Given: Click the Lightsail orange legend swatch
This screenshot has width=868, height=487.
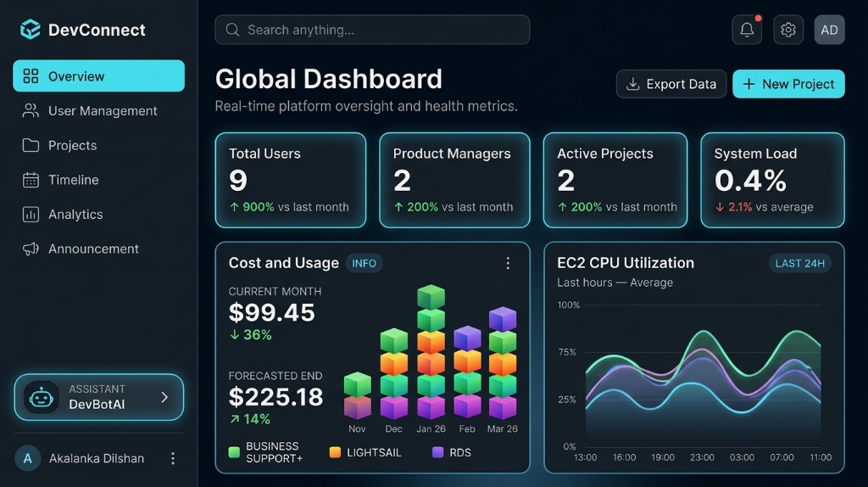Looking at the screenshot, I should 335,452.
